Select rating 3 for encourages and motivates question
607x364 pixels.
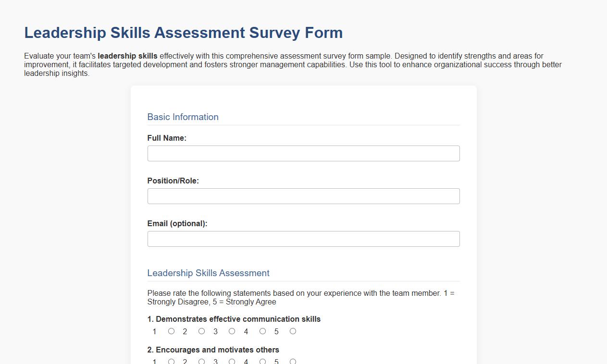232,361
